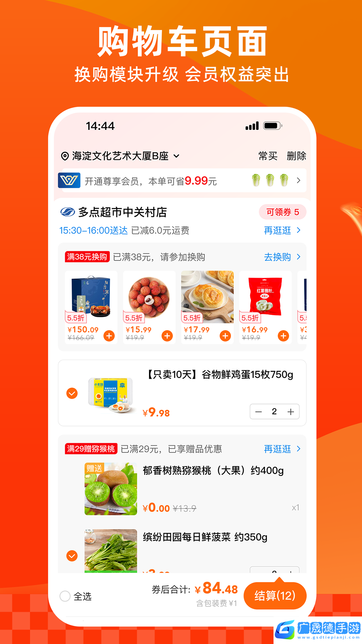Open 去换购 exchange purchase list

coord(282,257)
